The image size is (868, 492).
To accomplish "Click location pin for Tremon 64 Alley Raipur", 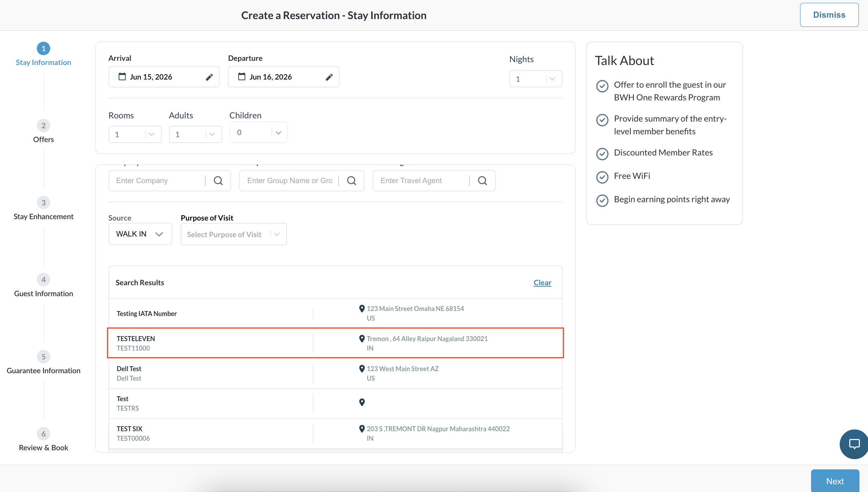I will (362, 339).
